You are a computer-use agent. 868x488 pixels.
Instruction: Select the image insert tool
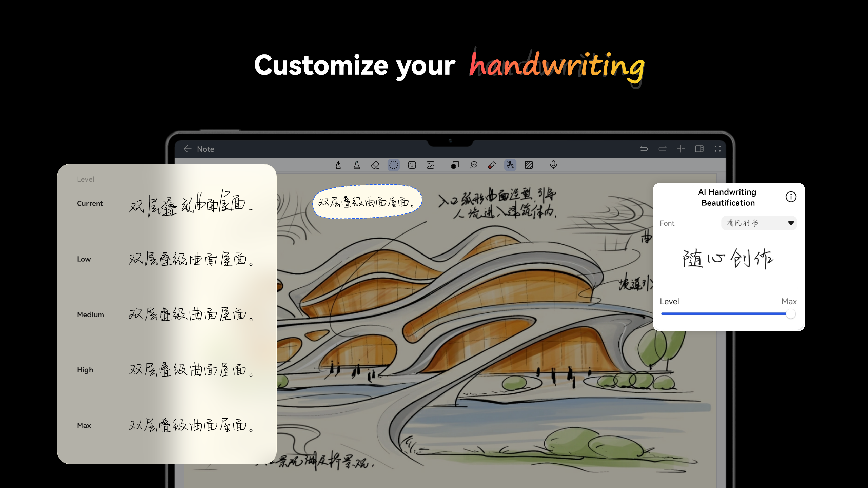pyautogui.click(x=431, y=165)
